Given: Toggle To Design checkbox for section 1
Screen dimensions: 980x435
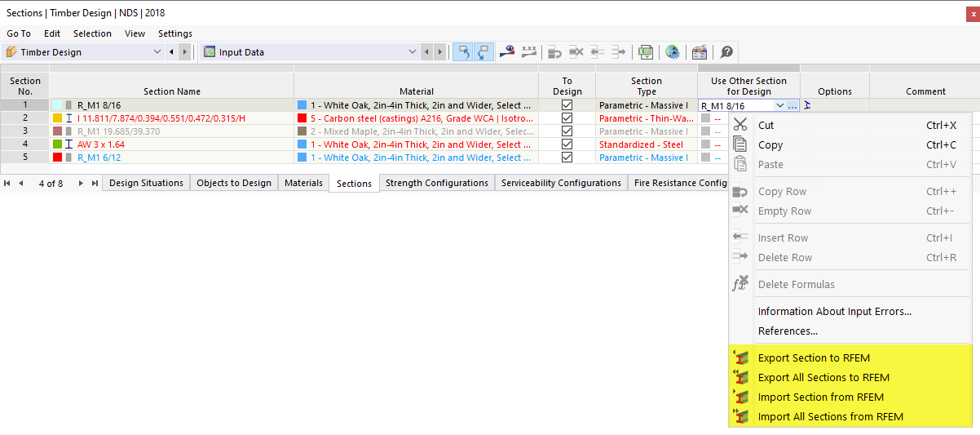Looking at the screenshot, I should click(567, 105).
